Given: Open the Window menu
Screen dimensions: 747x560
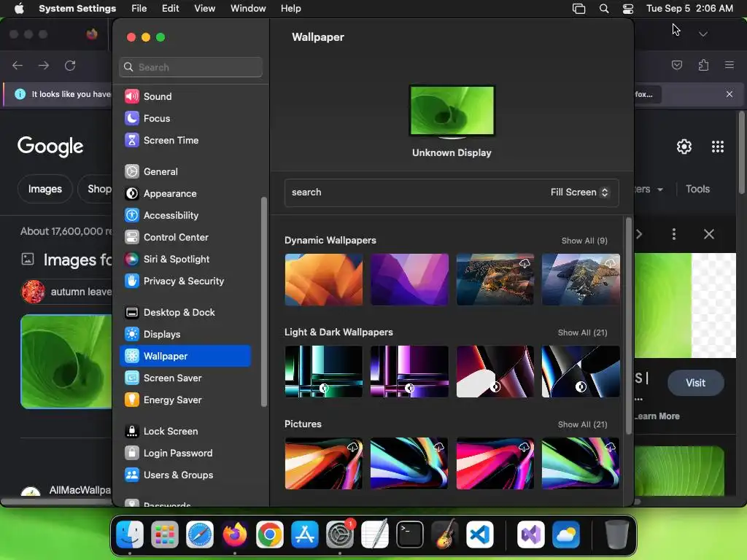Looking at the screenshot, I should pyautogui.click(x=248, y=9).
